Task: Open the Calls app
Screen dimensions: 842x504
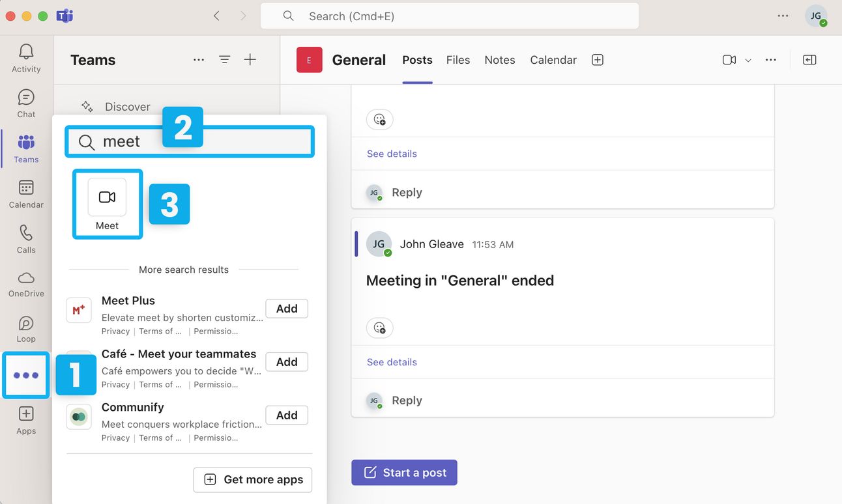Action: tap(26, 239)
